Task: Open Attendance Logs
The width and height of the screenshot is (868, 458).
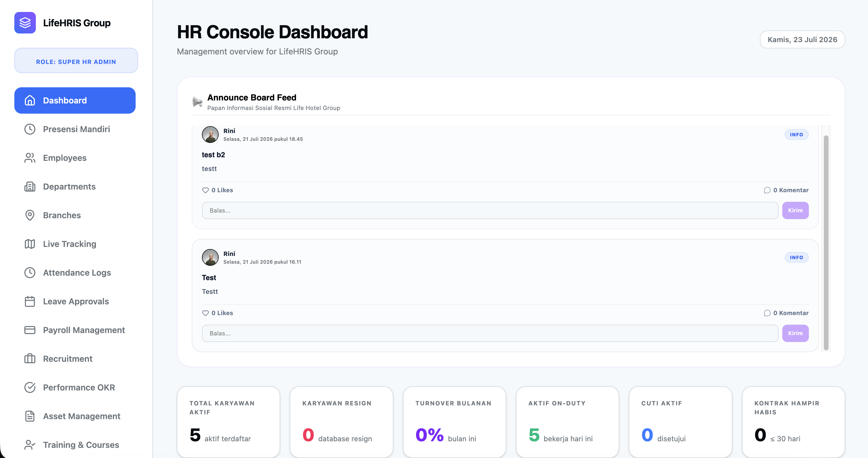Action: pyautogui.click(x=75, y=272)
